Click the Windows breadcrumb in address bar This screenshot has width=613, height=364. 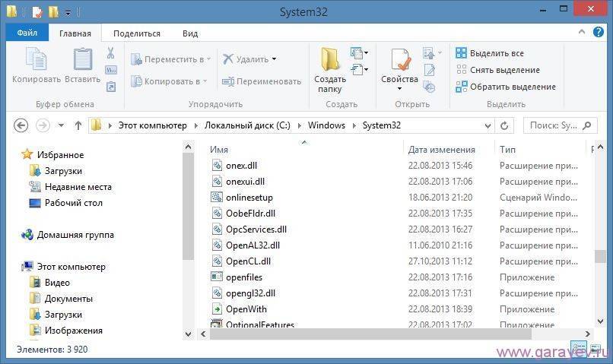(x=326, y=125)
